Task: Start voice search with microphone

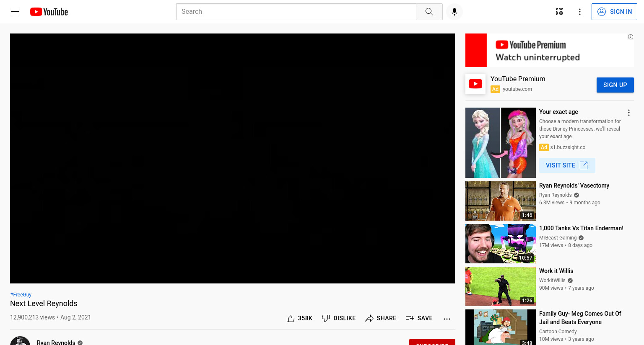Action: tap(454, 12)
